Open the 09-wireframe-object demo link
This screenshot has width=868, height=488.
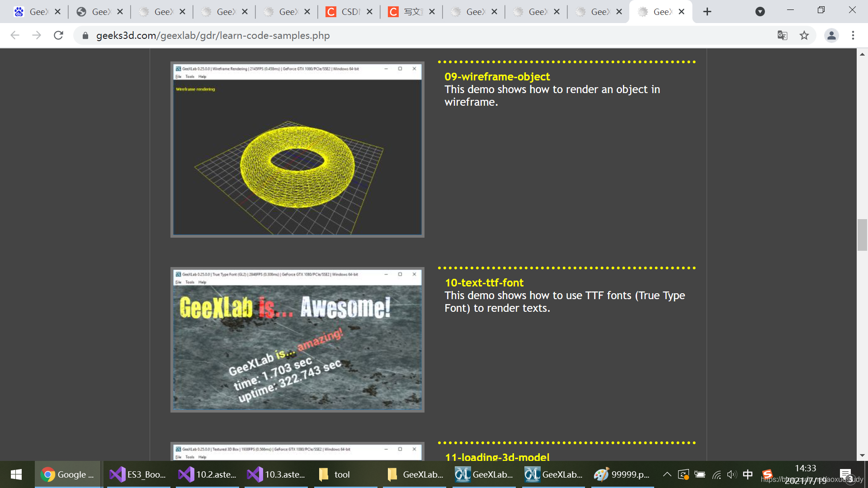tap(497, 77)
